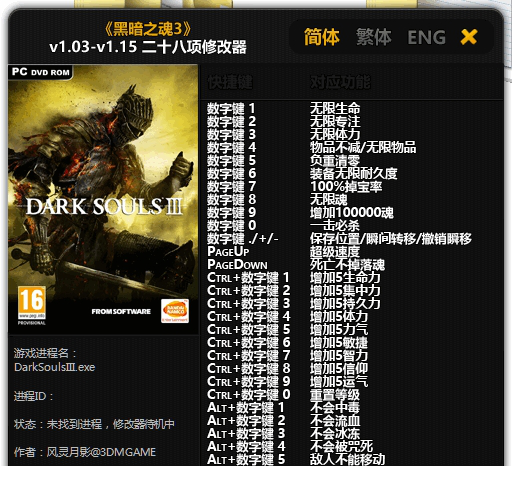Select 物品不减/无限物品 option
Screen dimensions: 512x484
click(363, 147)
